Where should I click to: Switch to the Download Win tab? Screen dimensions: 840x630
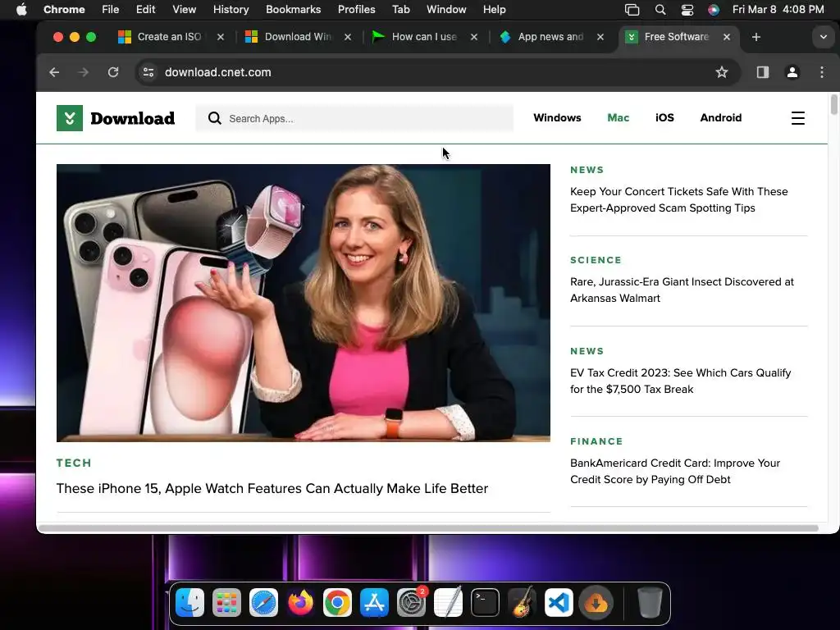coord(298,37)
